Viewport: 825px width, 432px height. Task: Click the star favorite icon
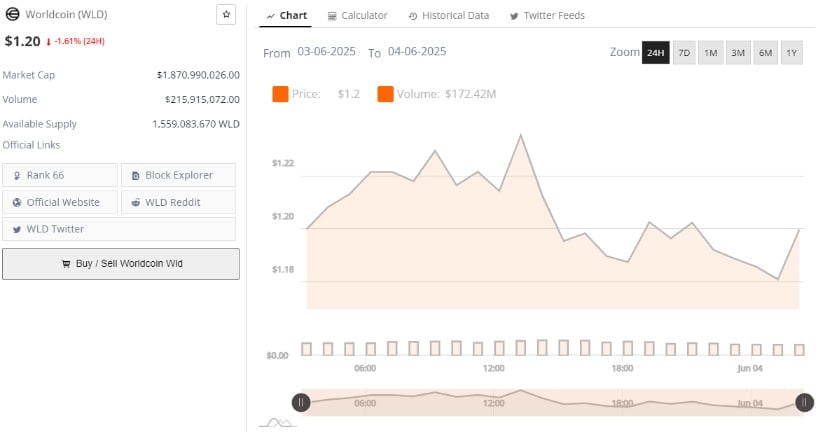(x=226, y=15)
